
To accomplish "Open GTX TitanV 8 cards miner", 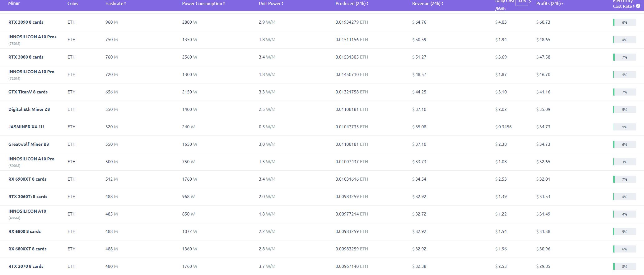I will [28, 92].
